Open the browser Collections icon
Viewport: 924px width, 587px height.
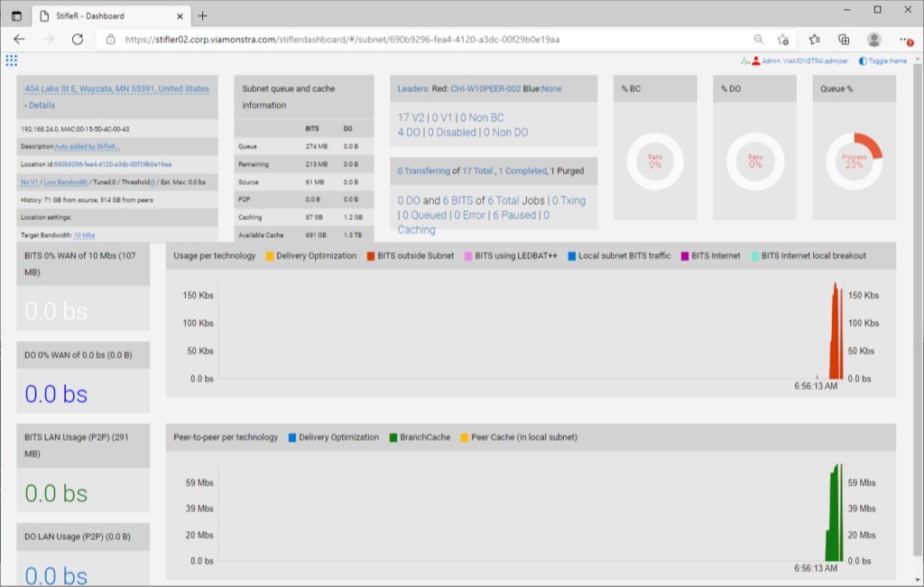(x=844, y=40)
